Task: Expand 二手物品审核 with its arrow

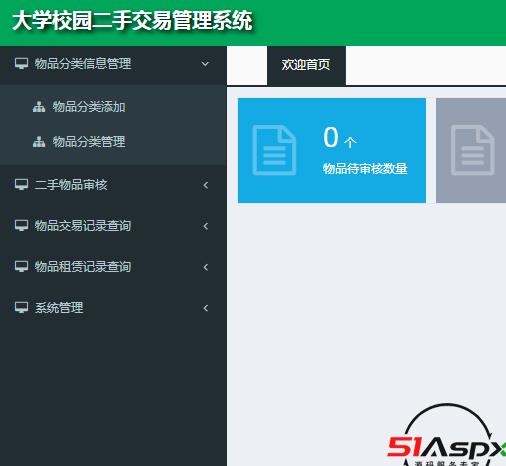Action: click(x=206, y=185)
